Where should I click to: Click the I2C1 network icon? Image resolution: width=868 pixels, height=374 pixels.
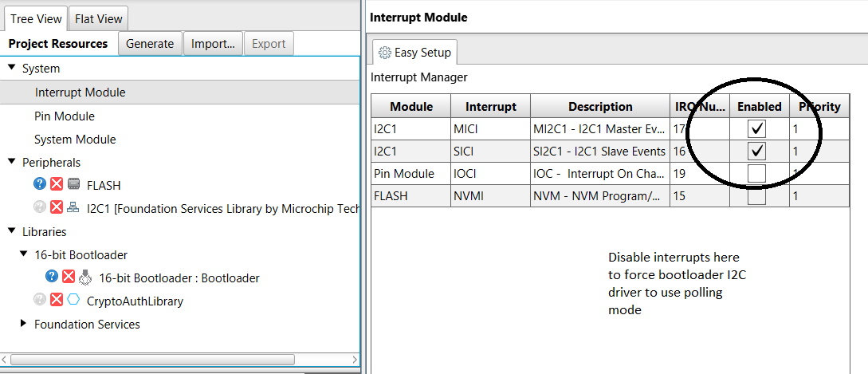click(73, 208)
